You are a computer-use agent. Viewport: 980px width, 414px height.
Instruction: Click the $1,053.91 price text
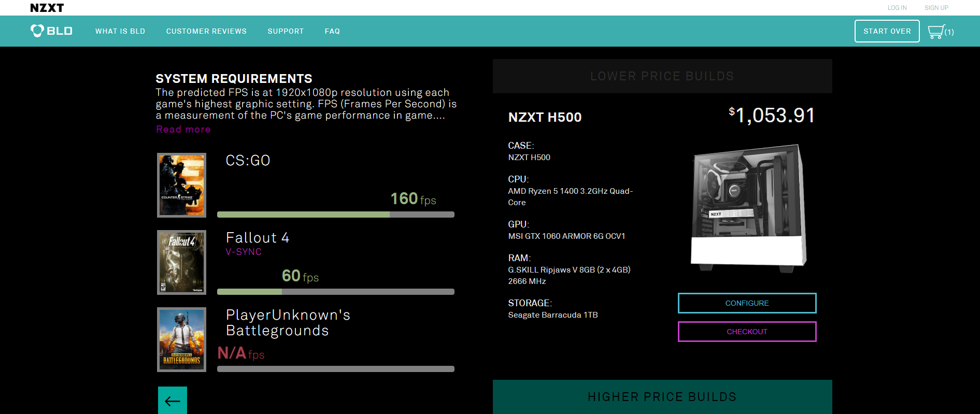pyautogui.click(x=772, y=115)
